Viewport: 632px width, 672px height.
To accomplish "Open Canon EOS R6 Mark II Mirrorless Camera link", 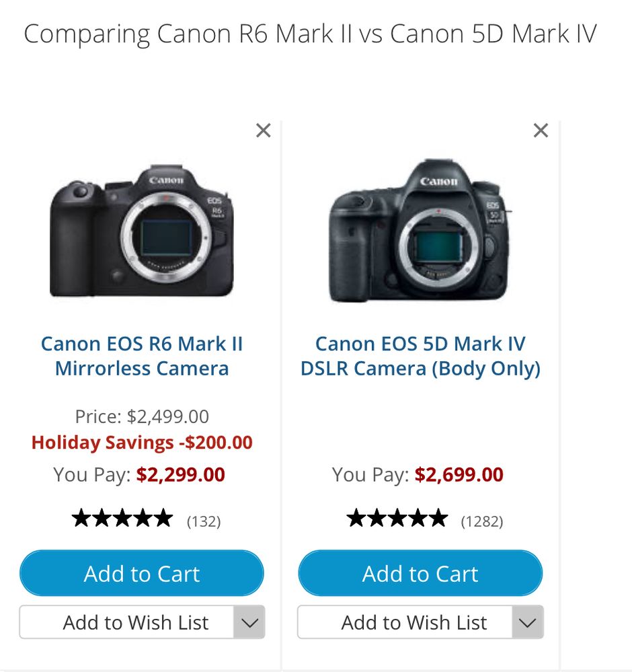I will (142, 356).
